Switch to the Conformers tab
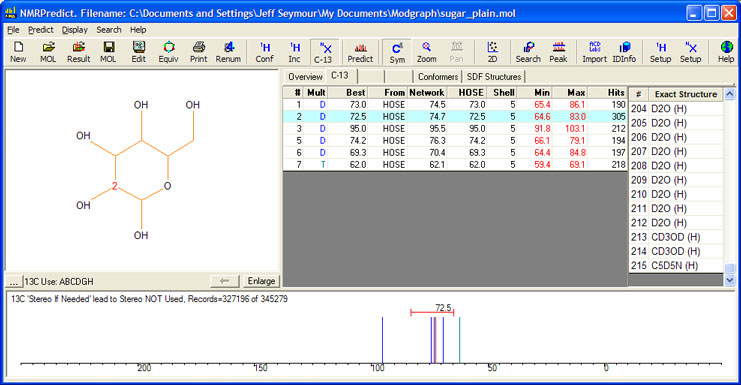Image resolution: width=741 pixels, height=385 pixels. tap(438, 77)
